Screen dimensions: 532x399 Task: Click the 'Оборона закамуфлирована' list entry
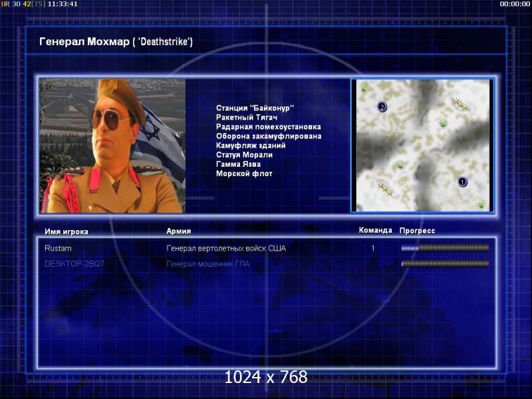(x=269, y=136)
